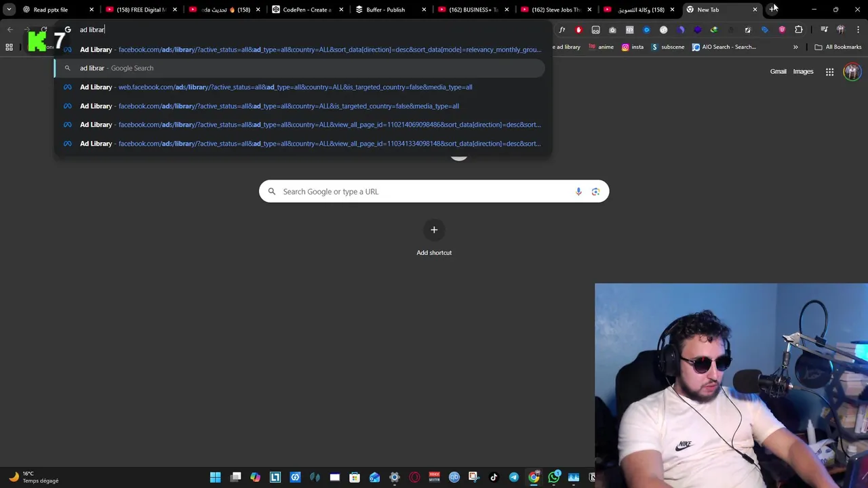Screen dimensions: 868x488
Task: Select 'ad librar - Google Search' suggestion
Action: [x=299, y=68]
